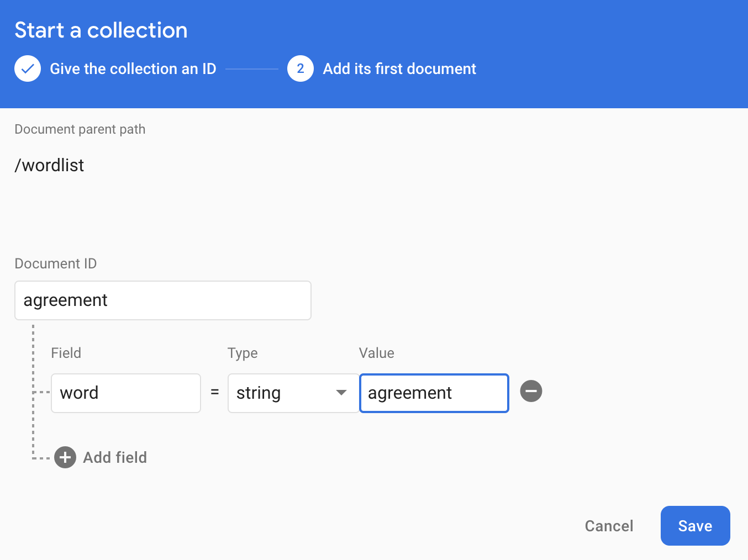Click the Document ID label

pos(56,263)
